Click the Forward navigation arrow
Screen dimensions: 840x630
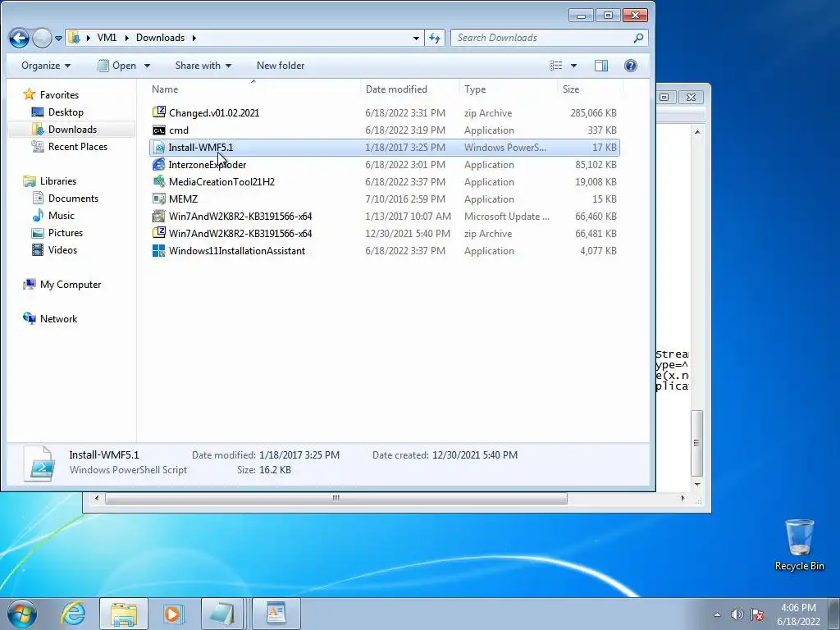pyautogui.click(x=42, y=38)
